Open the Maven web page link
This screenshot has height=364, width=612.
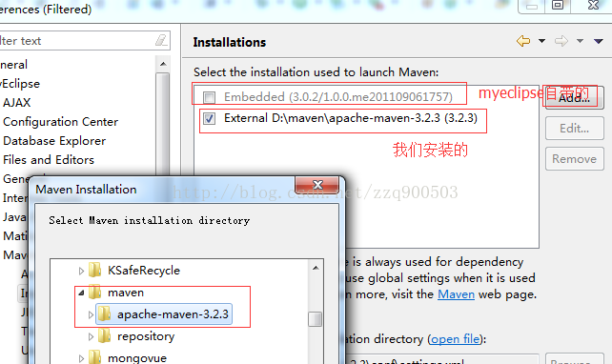[456, 294]
